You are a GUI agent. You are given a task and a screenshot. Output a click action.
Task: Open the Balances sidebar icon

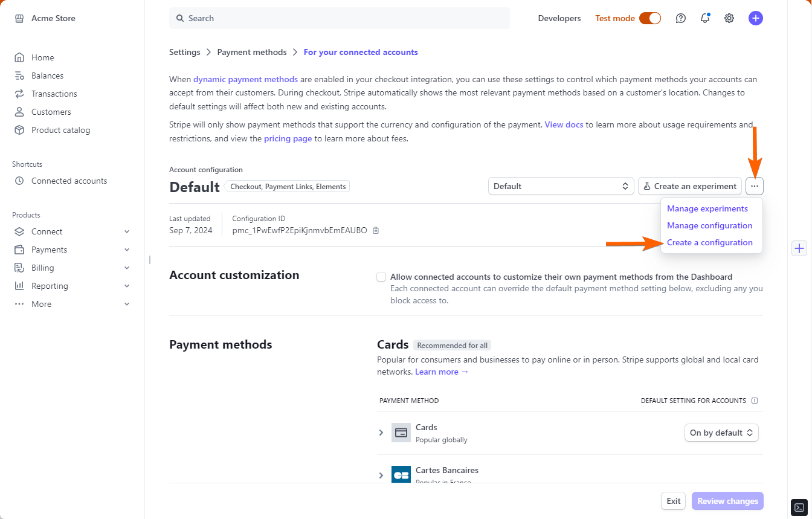point(20,76)
